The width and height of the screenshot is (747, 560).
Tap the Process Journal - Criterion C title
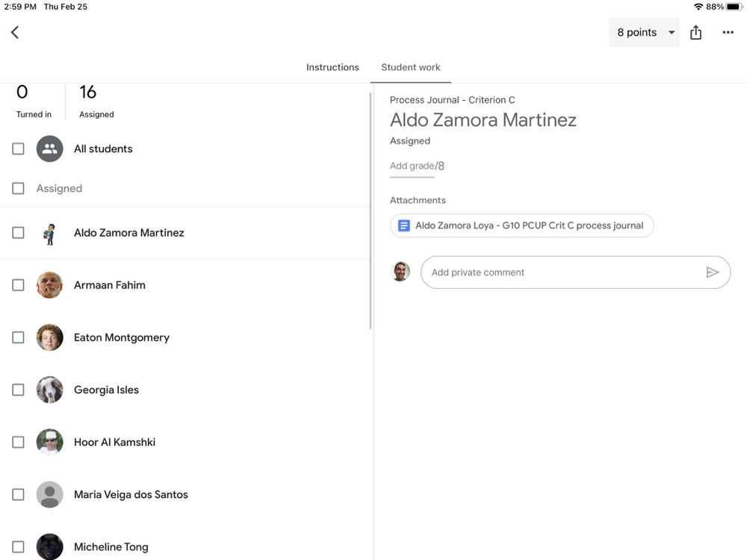tap(452, 100)
